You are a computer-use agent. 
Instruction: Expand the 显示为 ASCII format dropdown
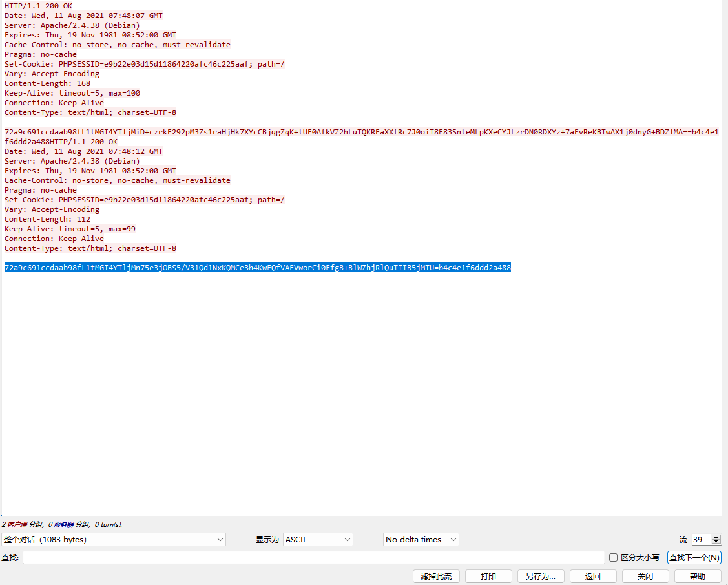pos(318,539)
